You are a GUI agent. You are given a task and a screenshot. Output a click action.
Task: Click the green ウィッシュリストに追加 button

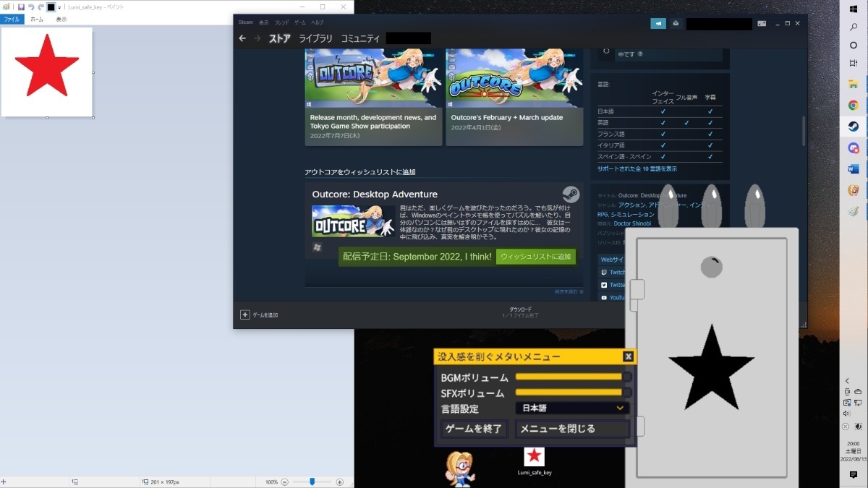(535, 257)
